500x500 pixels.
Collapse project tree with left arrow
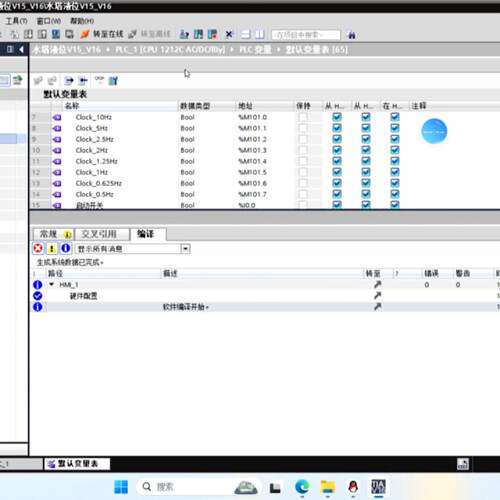21,50
